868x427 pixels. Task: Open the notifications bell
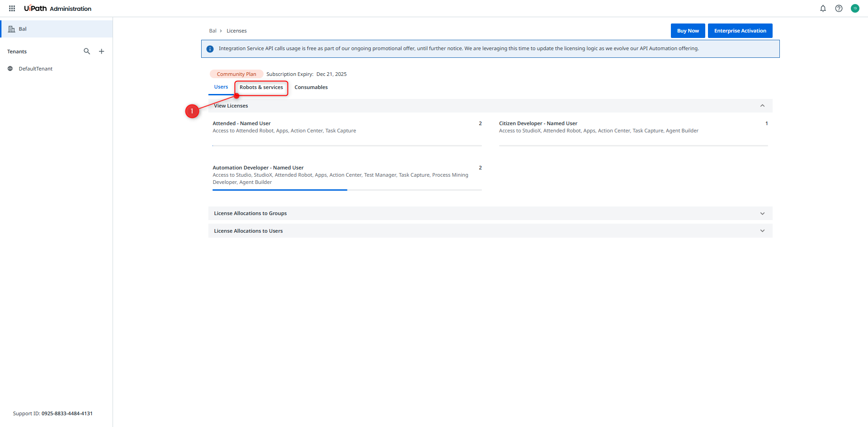click(823, 9)
